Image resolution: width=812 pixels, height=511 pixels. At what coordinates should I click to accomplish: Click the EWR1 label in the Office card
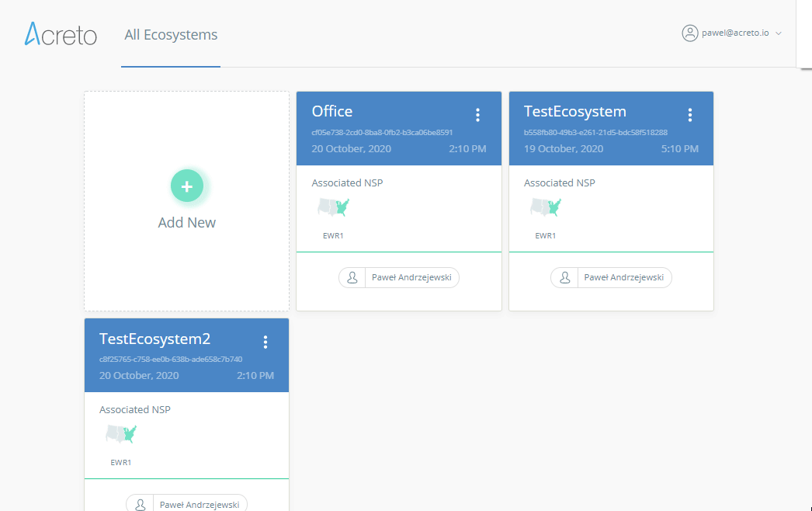coord(333,236)
